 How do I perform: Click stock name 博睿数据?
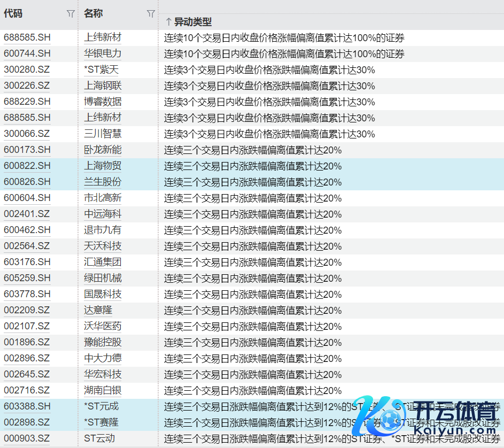point(103,102)
